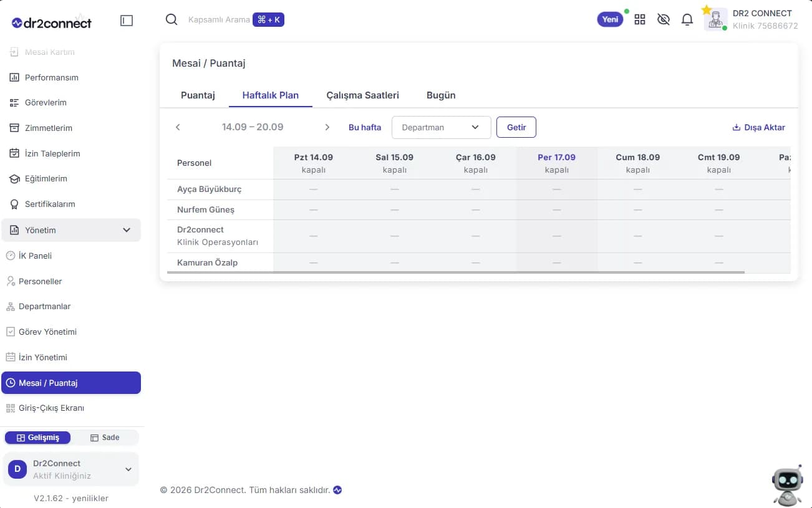Click the dr2connect logo
The width and height of the screenshot is (812, 508).
[x=52, y=23]
